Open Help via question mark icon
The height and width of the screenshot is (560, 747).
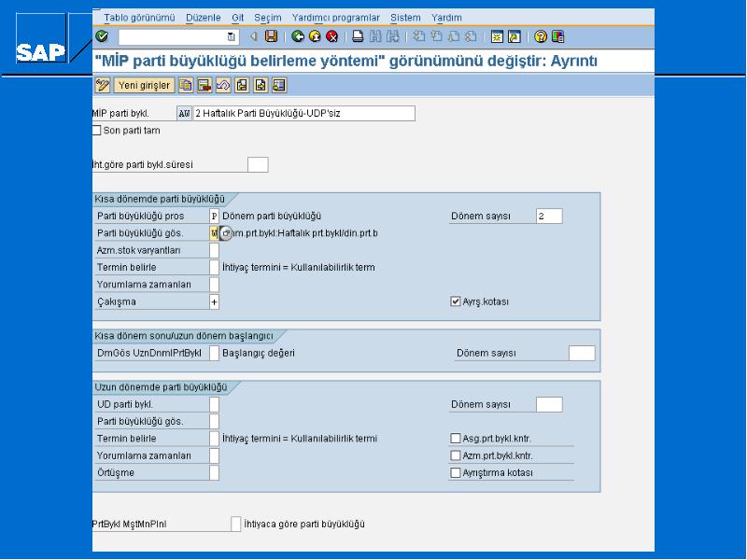coord(541,36)
